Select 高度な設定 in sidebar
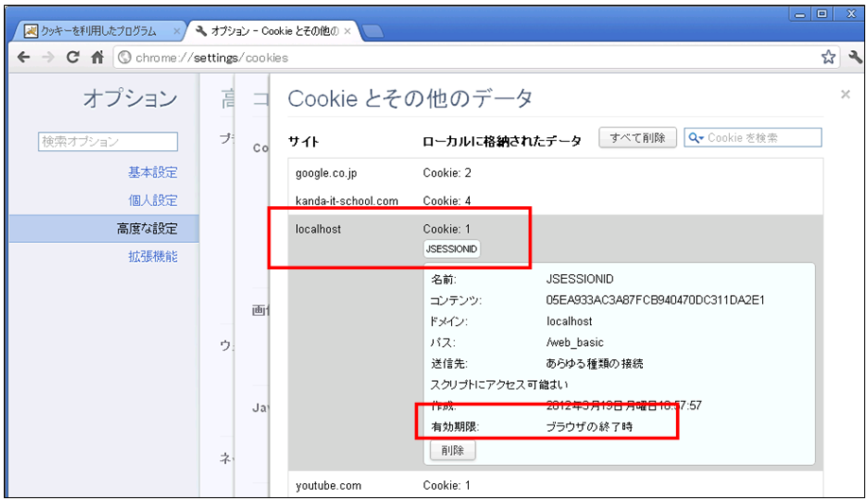 (x=147, y=229)
